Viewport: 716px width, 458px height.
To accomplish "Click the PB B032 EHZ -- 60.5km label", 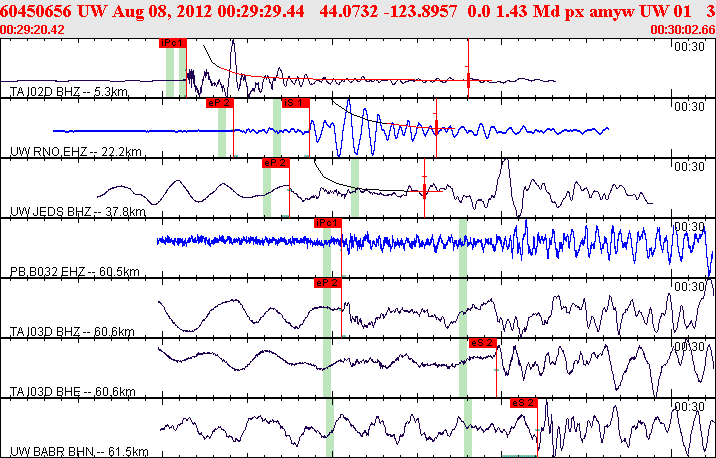I will pos(74,272).
